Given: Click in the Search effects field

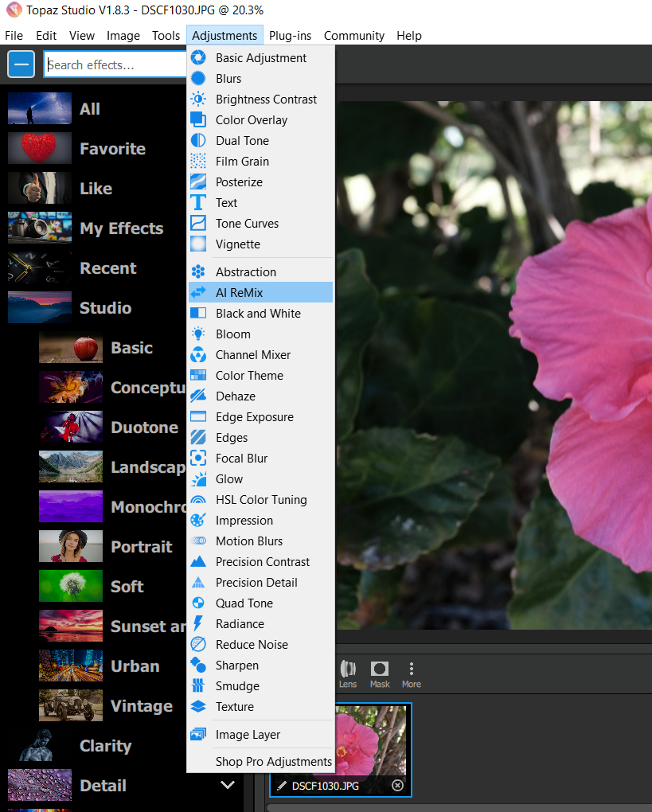Looking at the screenshot, I should (115, 64).
